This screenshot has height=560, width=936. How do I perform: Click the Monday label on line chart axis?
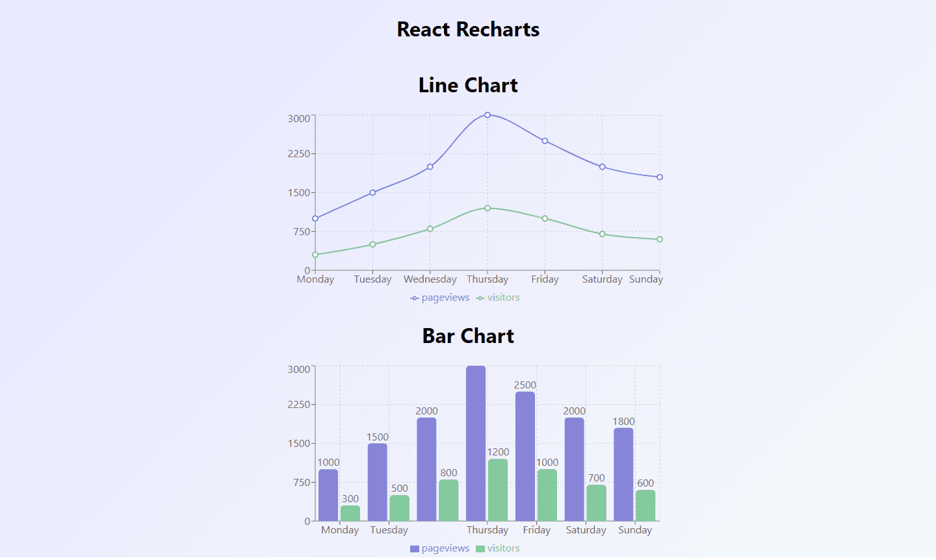[315, 280]
